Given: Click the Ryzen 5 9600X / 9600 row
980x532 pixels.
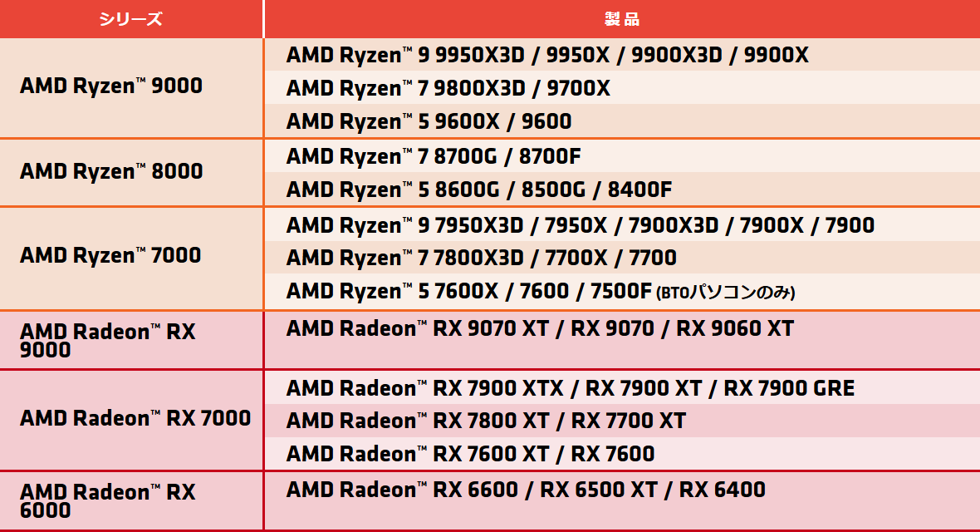Looking at the screenshot, I should [x=623, y=121].
